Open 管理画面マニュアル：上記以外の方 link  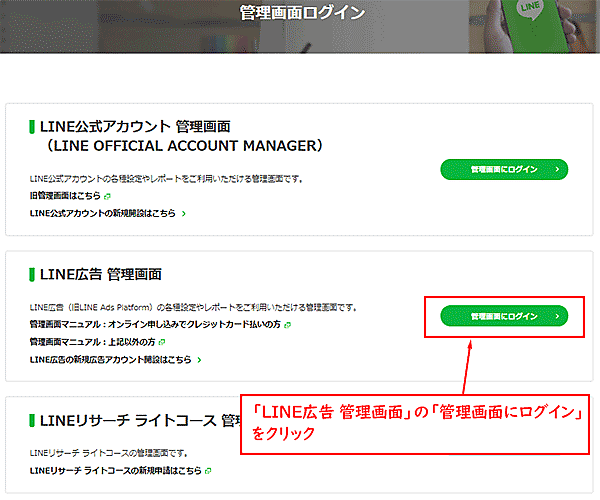point(92,342)
